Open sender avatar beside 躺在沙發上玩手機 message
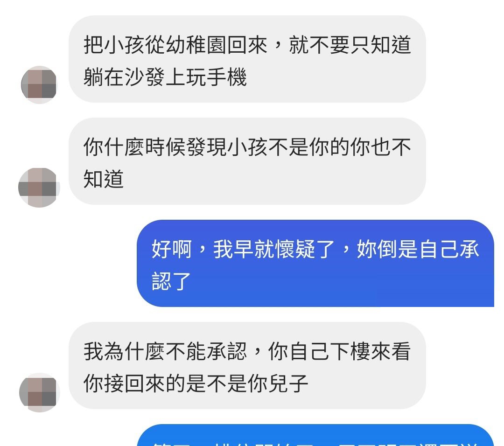504x446 pixels. point(39,85)
